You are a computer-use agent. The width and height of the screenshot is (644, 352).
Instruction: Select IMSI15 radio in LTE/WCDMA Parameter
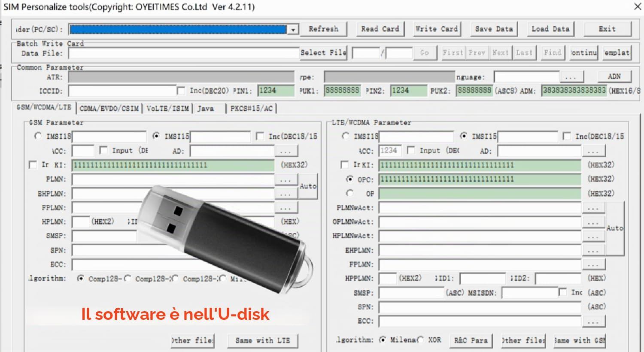tap(463, 136)
